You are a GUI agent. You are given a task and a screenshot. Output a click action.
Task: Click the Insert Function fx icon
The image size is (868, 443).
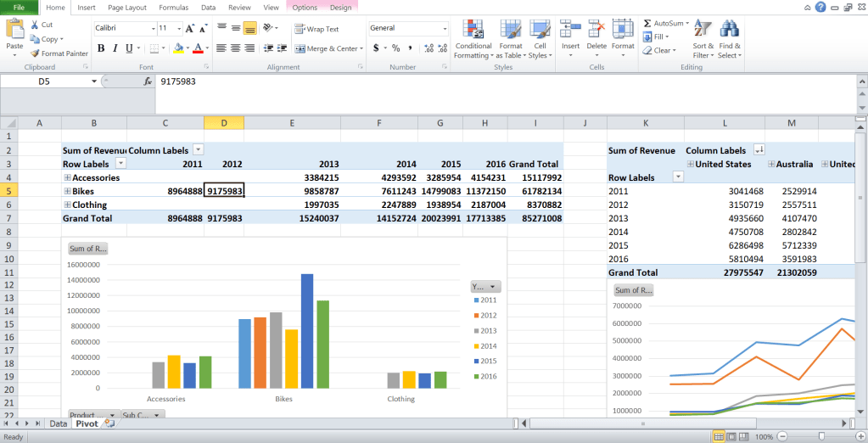[148, 81]
